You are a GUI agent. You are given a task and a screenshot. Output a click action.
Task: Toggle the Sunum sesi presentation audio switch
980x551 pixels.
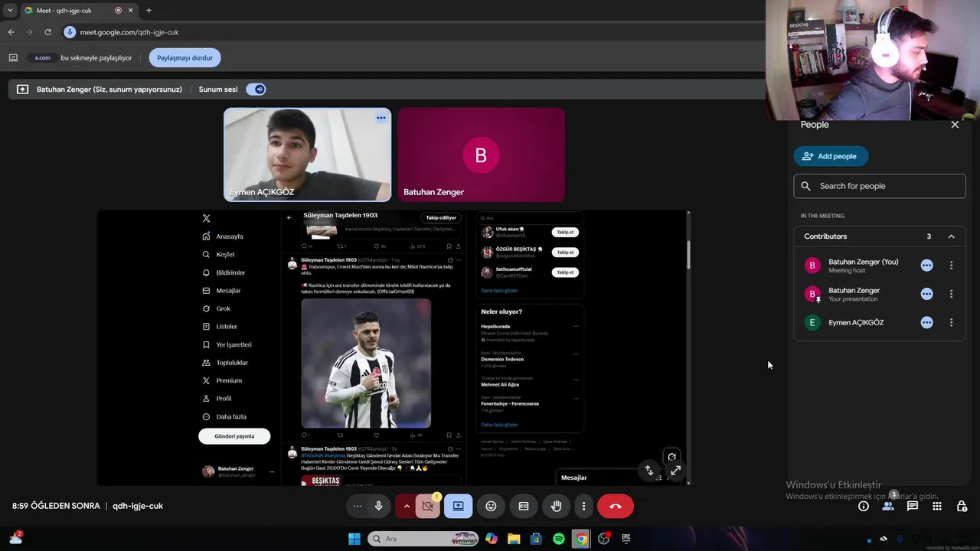256,90
